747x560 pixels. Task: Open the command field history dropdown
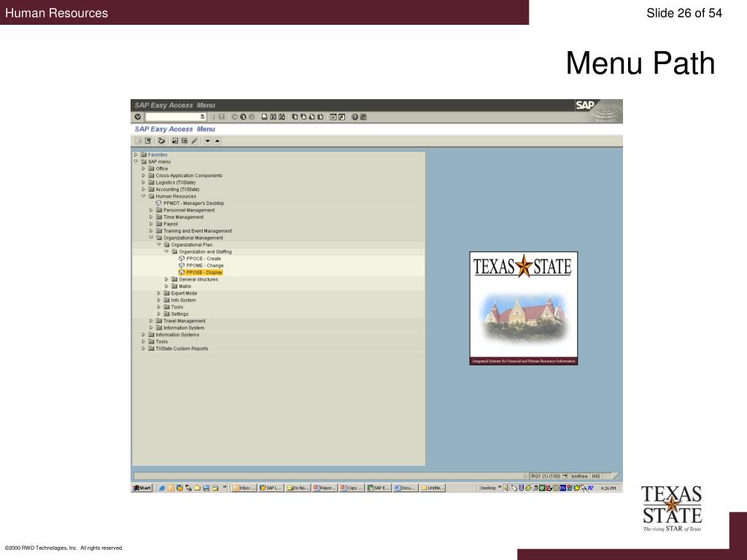203,117
